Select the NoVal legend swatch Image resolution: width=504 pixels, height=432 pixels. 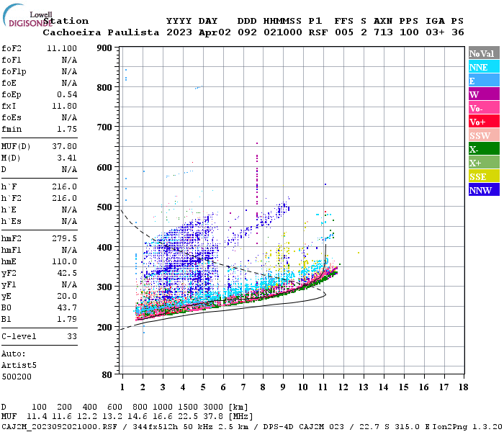(x=484, y=53)
